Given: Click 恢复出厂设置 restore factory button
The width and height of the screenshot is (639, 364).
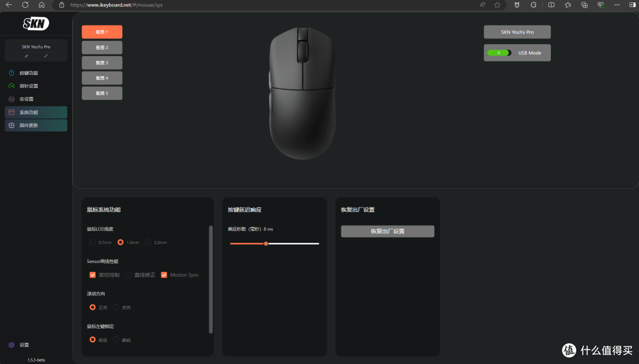Looking at the screenshot, I should (388, 231).
